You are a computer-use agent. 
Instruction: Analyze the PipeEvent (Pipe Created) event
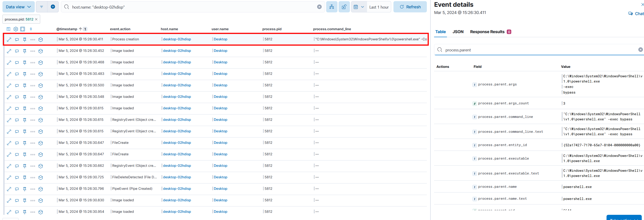[x=41, y=189]
